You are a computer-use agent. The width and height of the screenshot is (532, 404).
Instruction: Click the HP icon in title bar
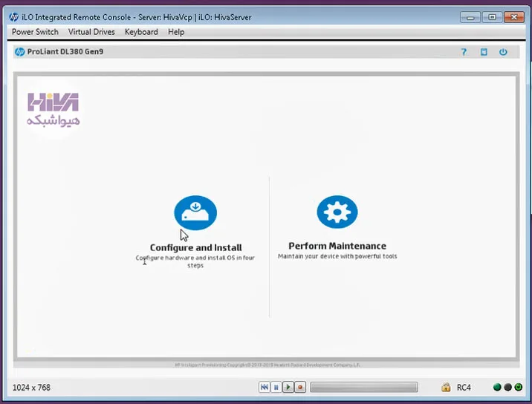(14, 17)
